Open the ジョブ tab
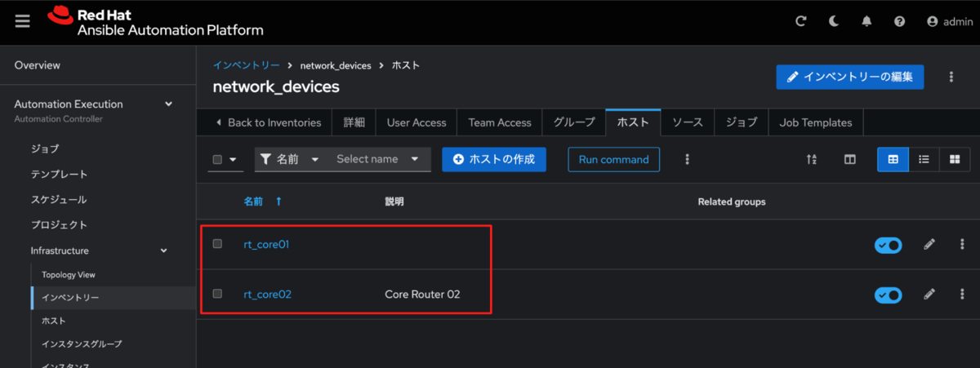This screenshot has height=368, width=980. click(742, 122)
